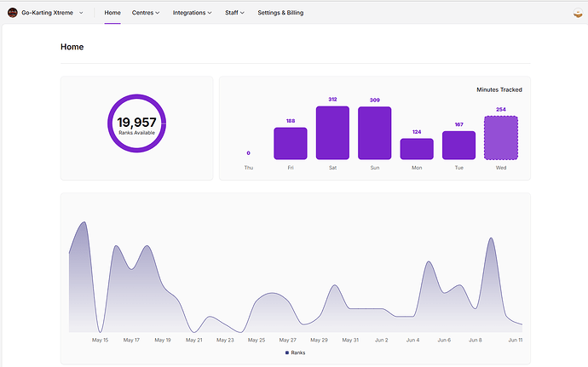588x367 pixels.
Task: Select the Home tab
Action: tap(112, 13)
